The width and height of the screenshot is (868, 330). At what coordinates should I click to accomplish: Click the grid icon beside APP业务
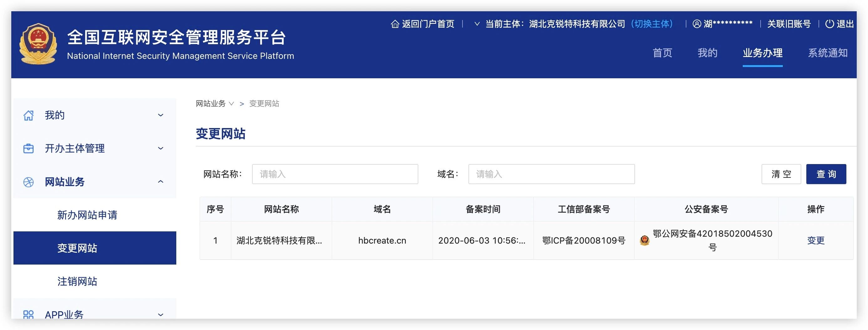tap(28, 314)
